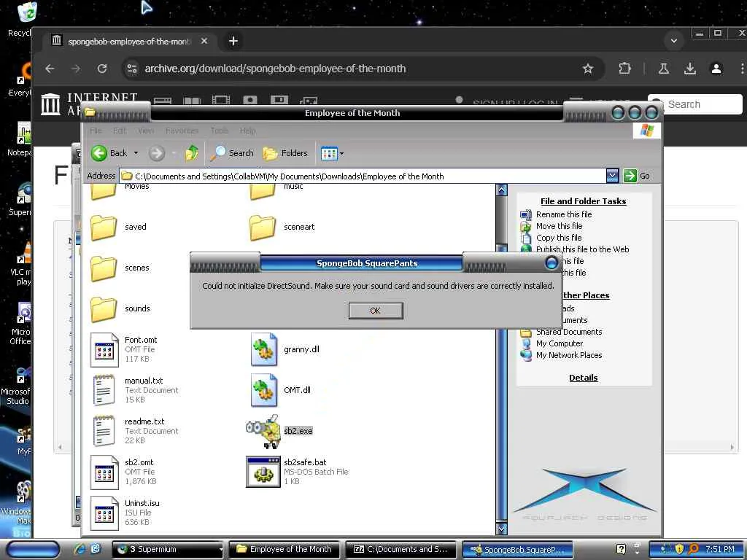The width and height of the screenshot is (747, 560).
Task: Open My Network Places link
Action: point(569,355)
